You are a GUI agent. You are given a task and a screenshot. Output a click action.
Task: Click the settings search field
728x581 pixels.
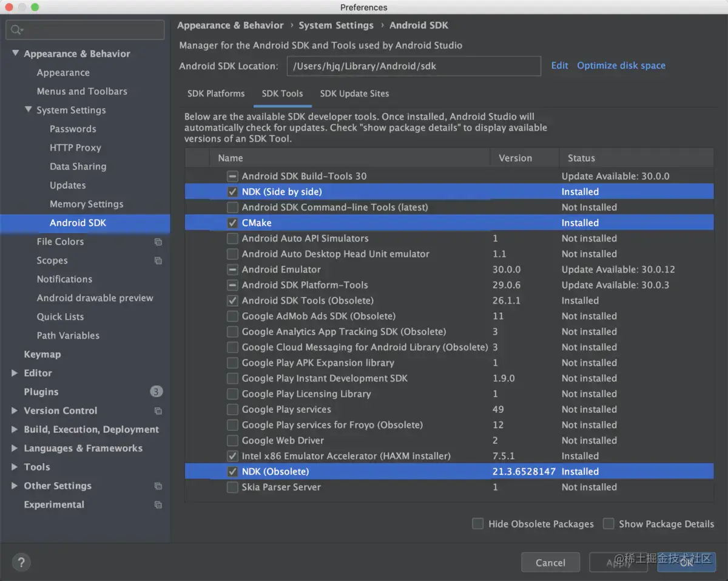tap(85, 30)
